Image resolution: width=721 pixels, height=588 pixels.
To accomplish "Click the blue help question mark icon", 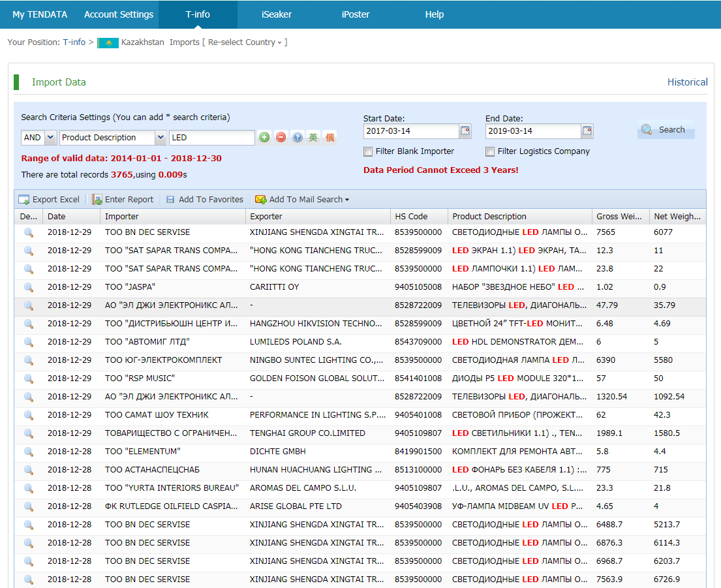I will [298, 138].
